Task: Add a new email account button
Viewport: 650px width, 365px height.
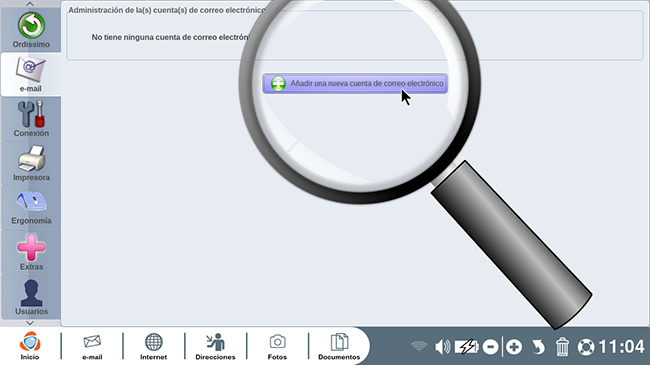Action: coord(355,83)
